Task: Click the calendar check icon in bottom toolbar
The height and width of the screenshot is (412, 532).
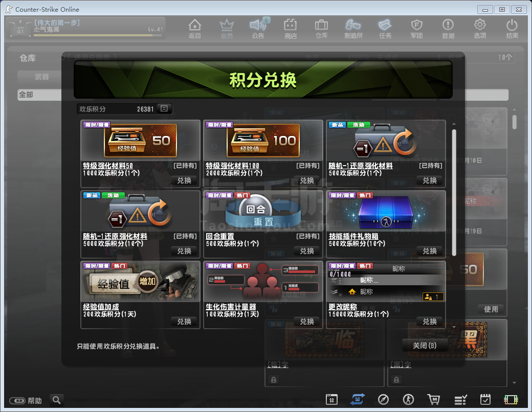Action: (485, 399)
